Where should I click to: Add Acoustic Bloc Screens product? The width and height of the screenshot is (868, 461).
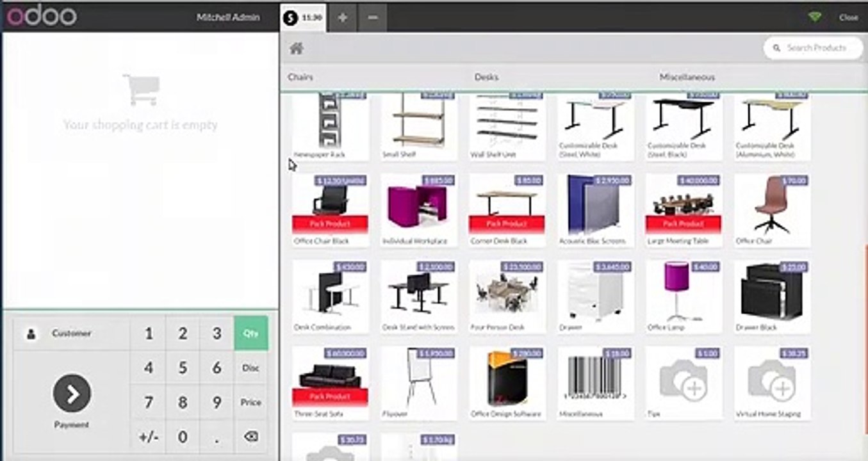click(x=596, y=211)
